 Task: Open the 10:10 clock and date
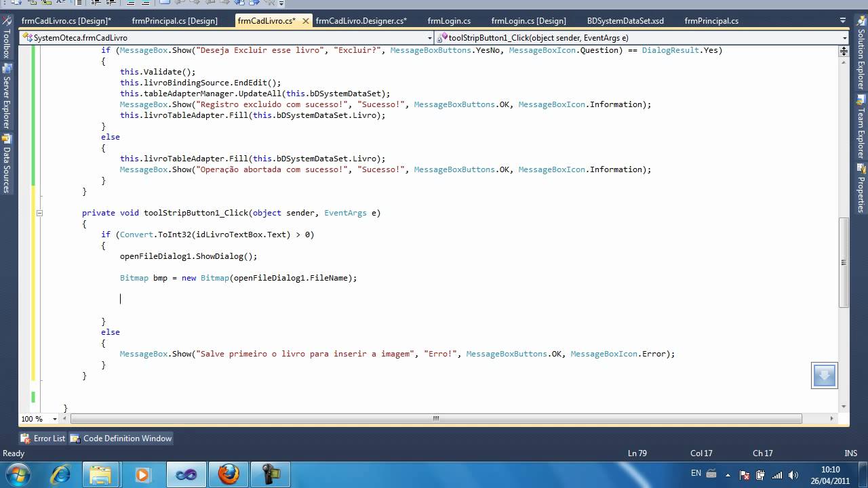830,474
